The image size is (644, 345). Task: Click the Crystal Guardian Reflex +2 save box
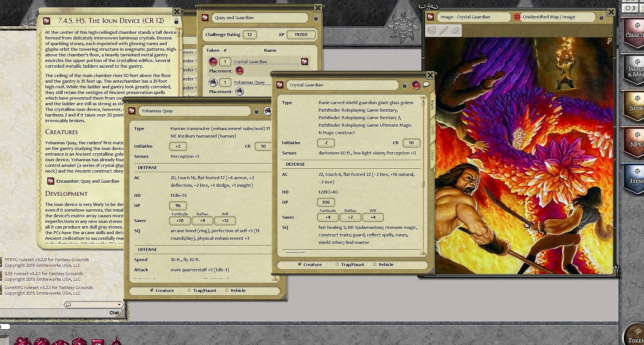pyautogui.click(x=350, y=217)
